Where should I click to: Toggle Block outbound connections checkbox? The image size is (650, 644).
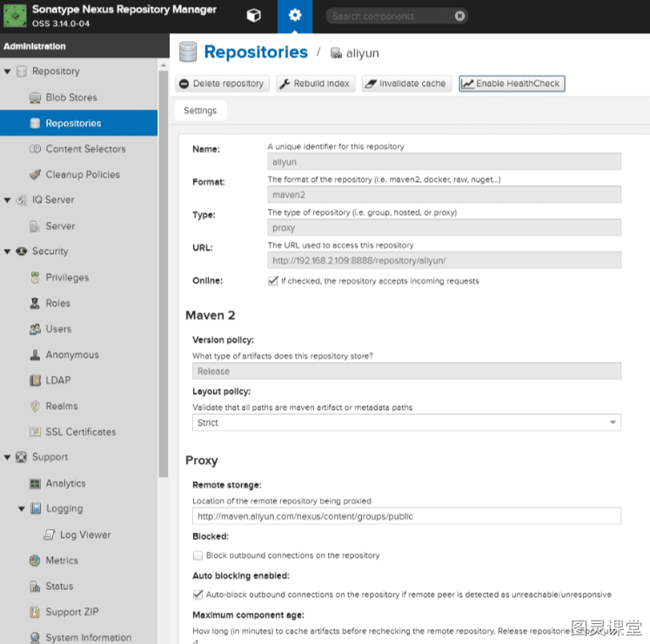click(x=198, y=555)
